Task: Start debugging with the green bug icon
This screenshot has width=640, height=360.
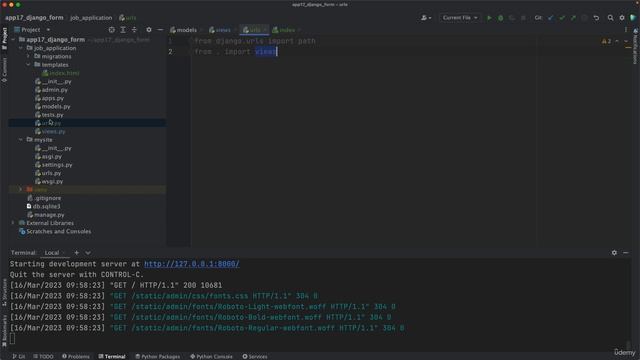Action: [500, 18]
